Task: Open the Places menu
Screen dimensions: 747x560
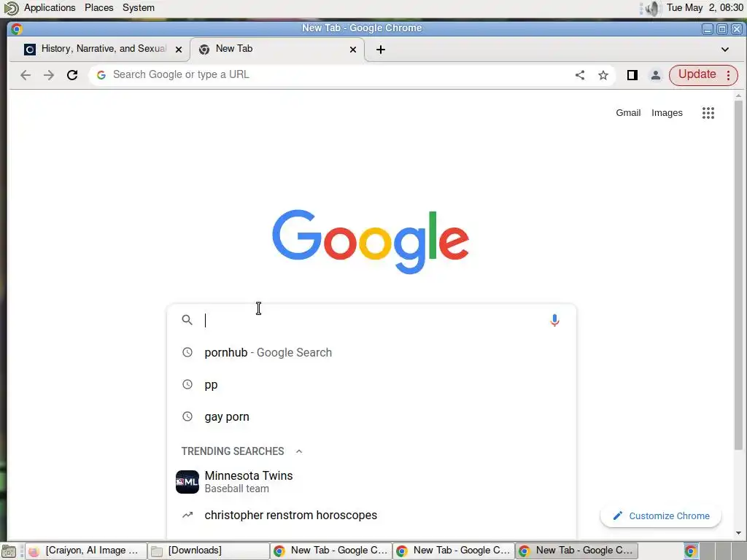Action: (x=99, y=7)
